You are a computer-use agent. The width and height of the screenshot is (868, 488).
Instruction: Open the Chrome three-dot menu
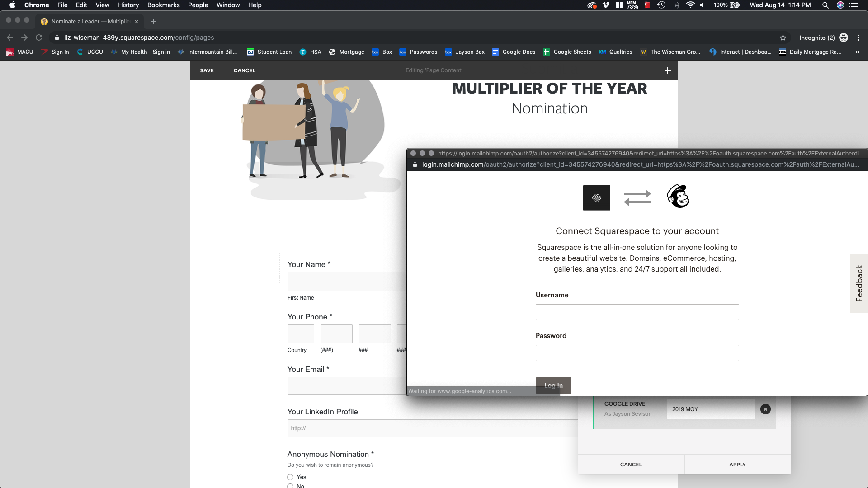858,38
